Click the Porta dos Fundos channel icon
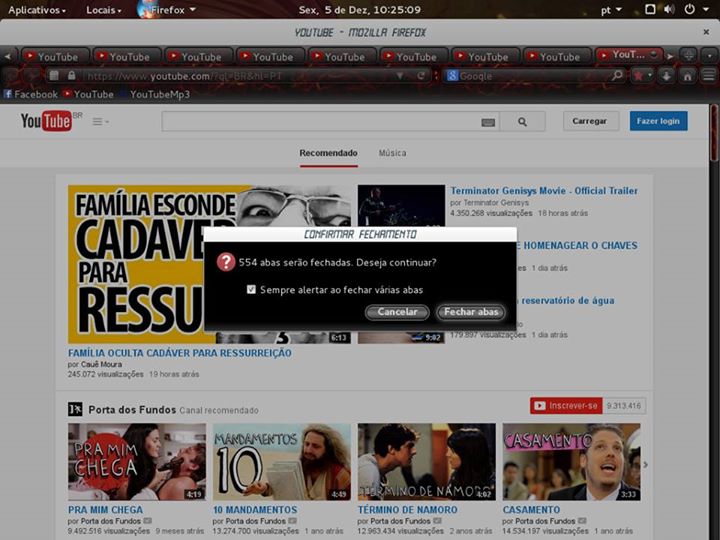Viewport: 720px width, 540px height. 75,409
